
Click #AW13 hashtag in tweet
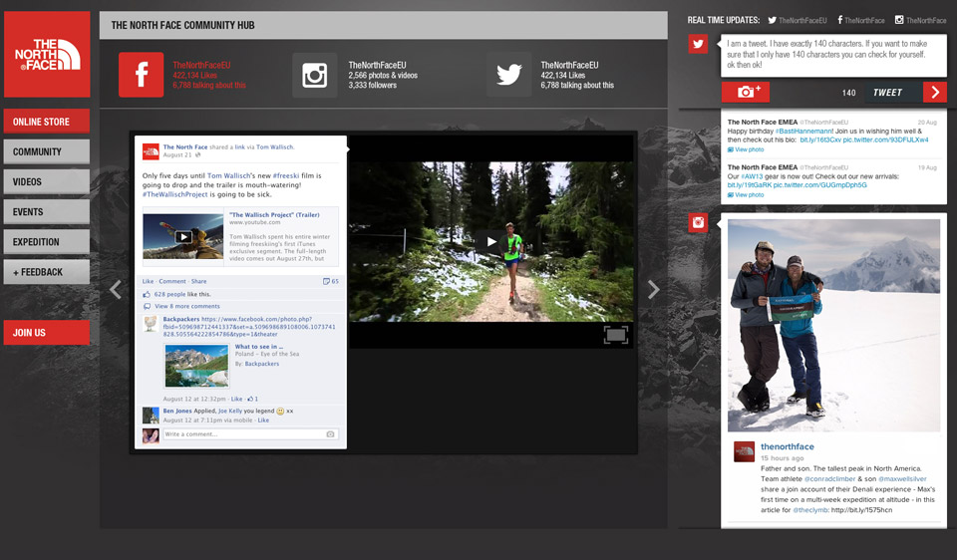click(x=752, y=176)
